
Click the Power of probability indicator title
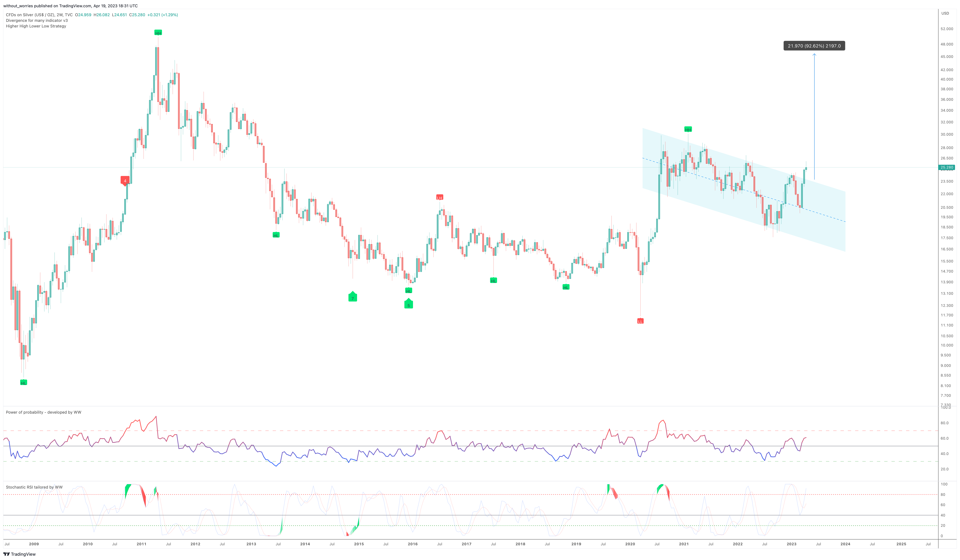[x=43, y=412]
